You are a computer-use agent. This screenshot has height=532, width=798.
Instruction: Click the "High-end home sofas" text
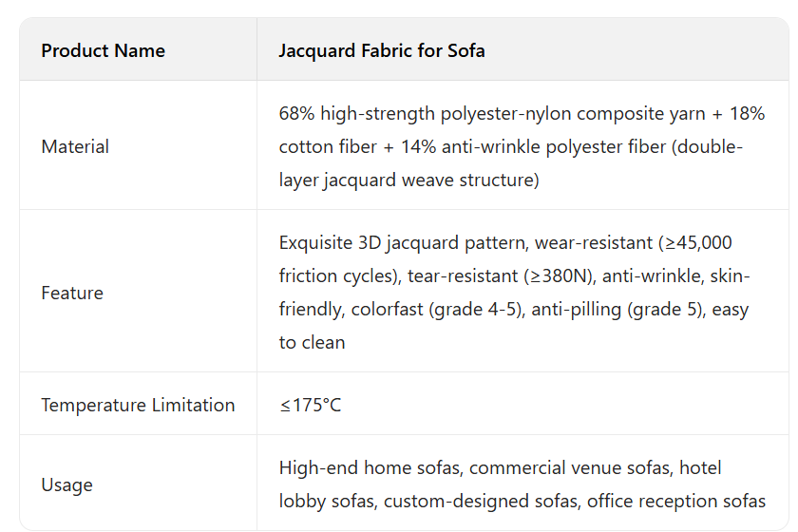[x=370, y=468]
